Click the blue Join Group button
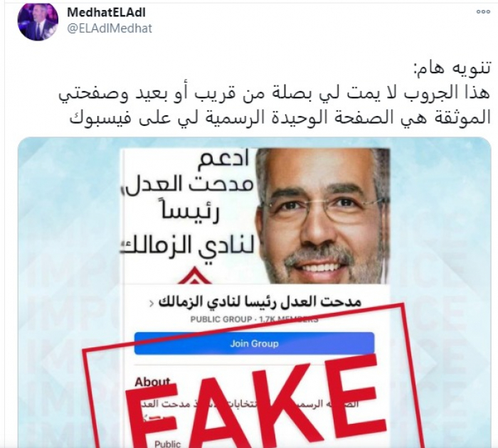Image resolution: width=498 pixels, height=448 pixels. 254,343
